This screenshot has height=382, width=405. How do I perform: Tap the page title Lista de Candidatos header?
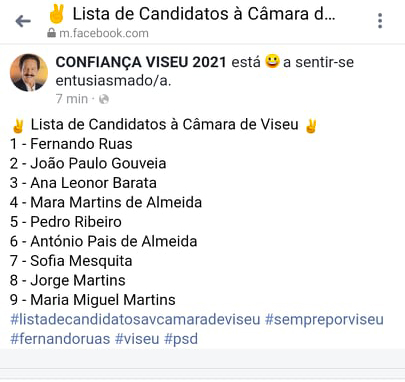[204, 14]
